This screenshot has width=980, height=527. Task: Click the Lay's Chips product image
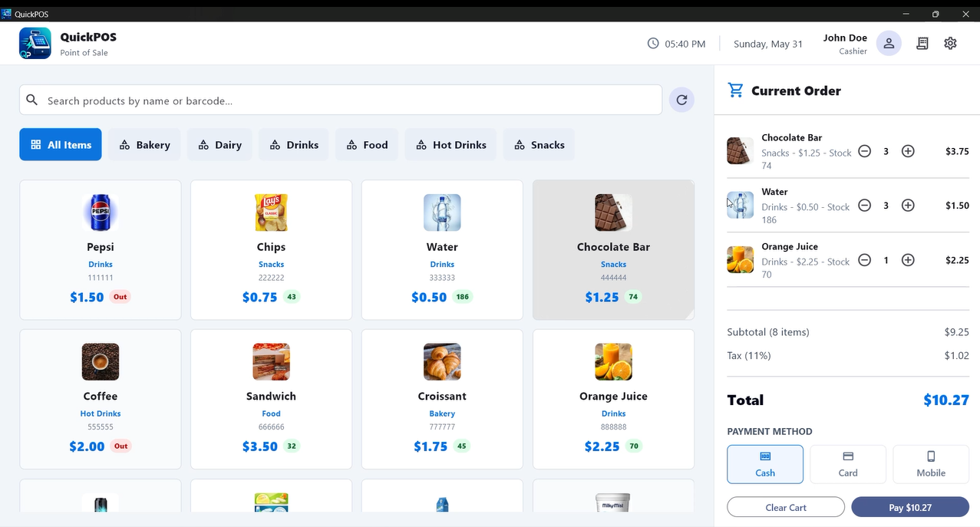pos(271,212)
